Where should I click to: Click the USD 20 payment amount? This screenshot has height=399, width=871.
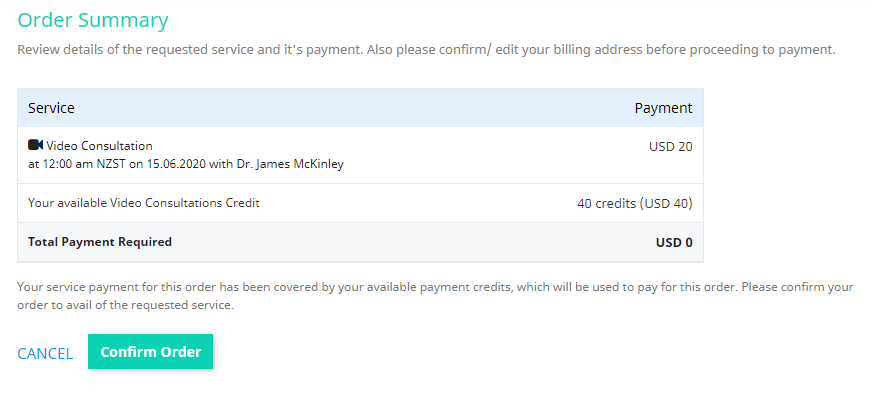[670, 147]
